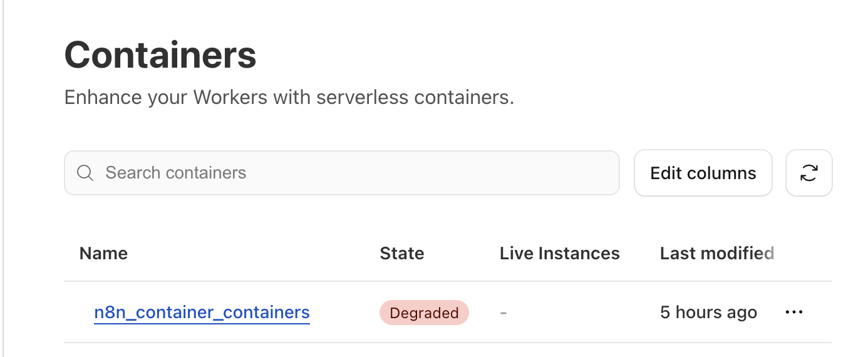Sort by the Name column header

(x=103, y=253)
